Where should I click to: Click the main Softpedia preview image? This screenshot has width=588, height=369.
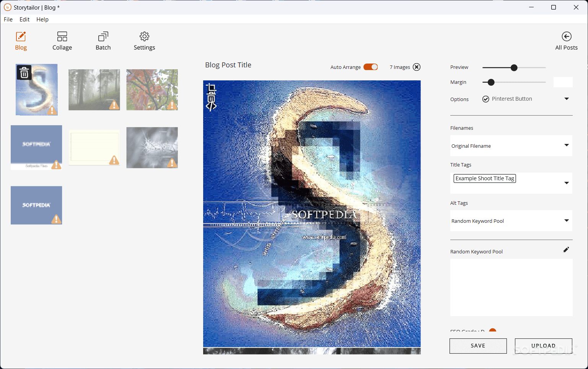pyautogui.click(x=312, y=214)
